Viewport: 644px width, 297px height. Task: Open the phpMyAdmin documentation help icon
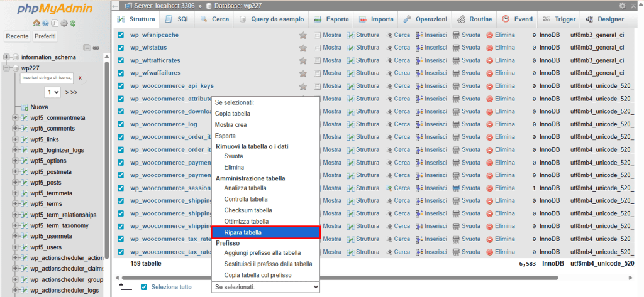click(45, 23)
